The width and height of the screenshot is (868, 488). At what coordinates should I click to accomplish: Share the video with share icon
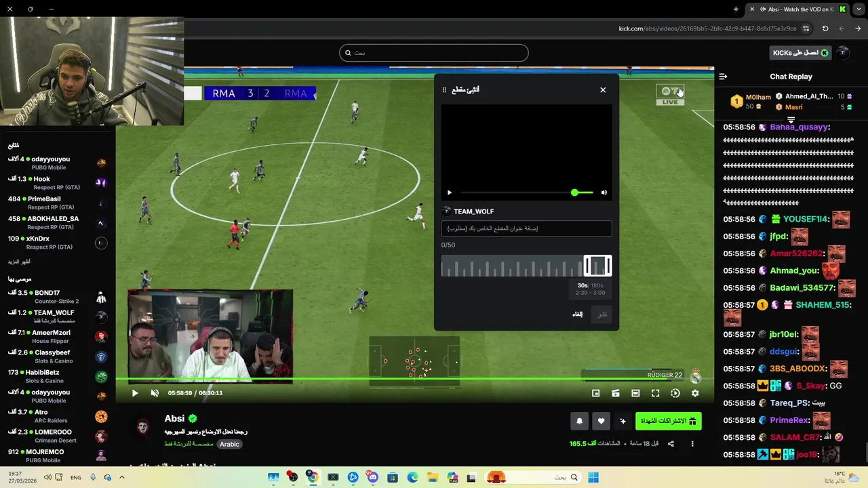(x=671, y=444)
